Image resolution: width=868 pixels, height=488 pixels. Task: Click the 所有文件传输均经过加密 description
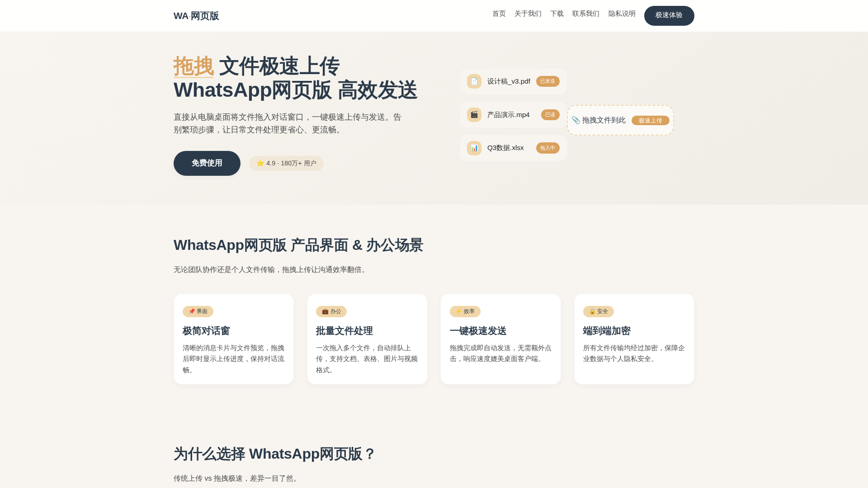pos(634,353)
